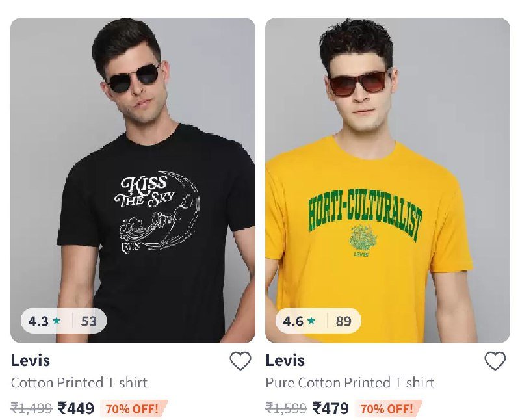This screenshot has width=520, height=420.
Task: Click the 70% OFF tag beside ₹449
Action: click(x=133, y=409)
